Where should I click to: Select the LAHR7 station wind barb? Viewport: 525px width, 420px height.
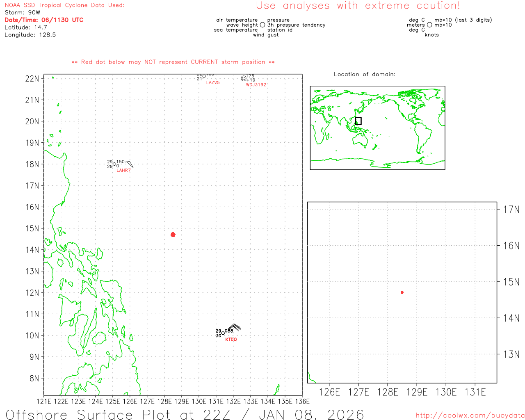(129, 164)
